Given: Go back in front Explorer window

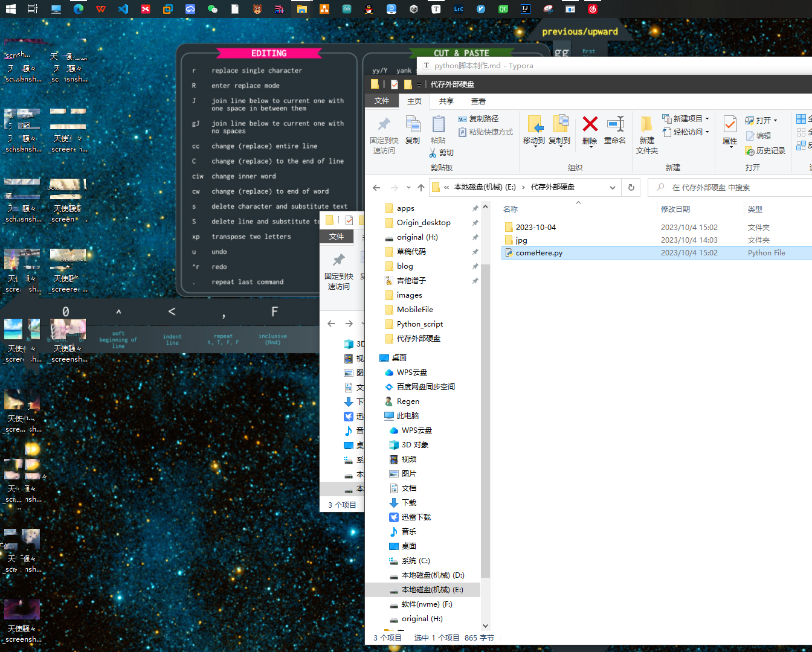Looking at the screenshot, I should click(376, 188).
